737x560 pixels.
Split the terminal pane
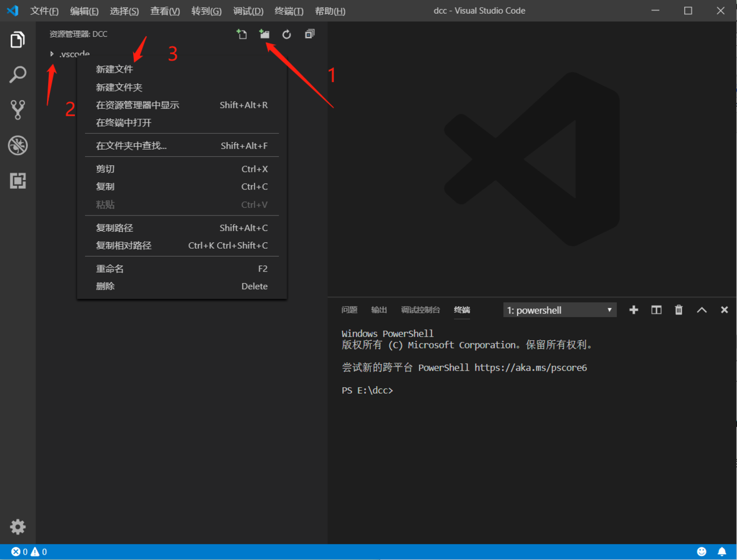pos(656,310)
